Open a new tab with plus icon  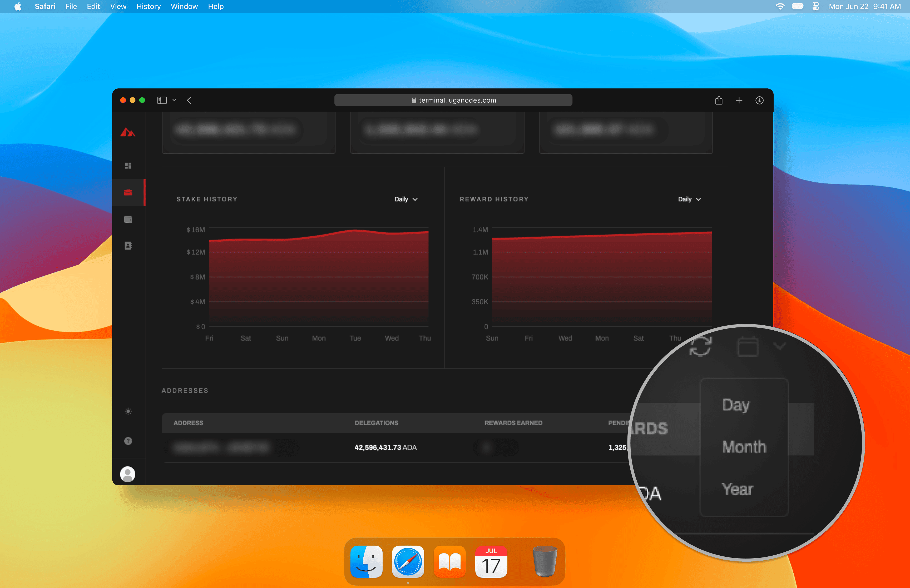739,100
